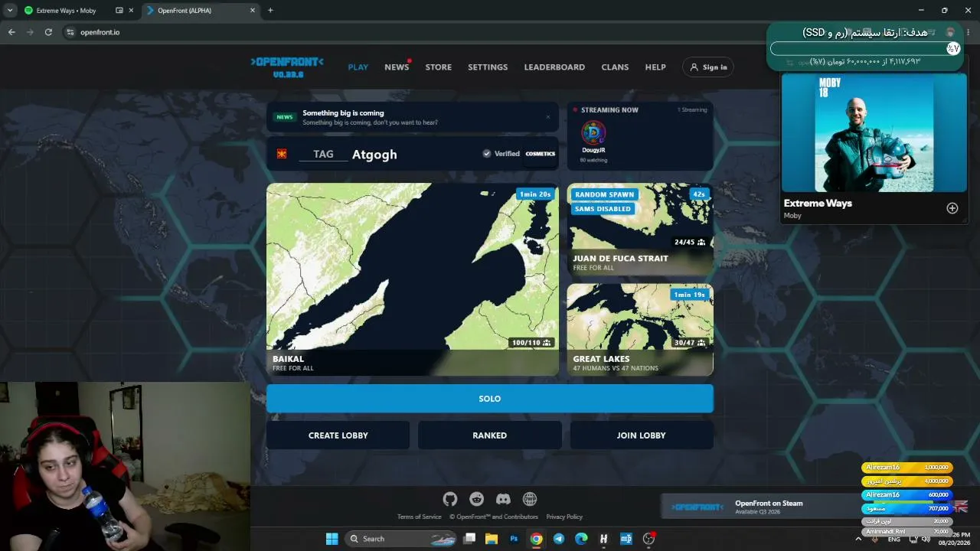
Task: Open the HELP page
Action: coord(655,67)
